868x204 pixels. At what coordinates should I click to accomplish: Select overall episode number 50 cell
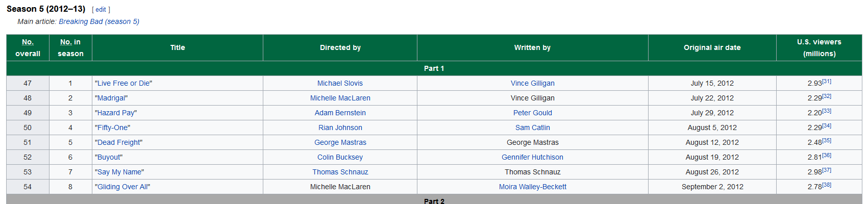28,127
